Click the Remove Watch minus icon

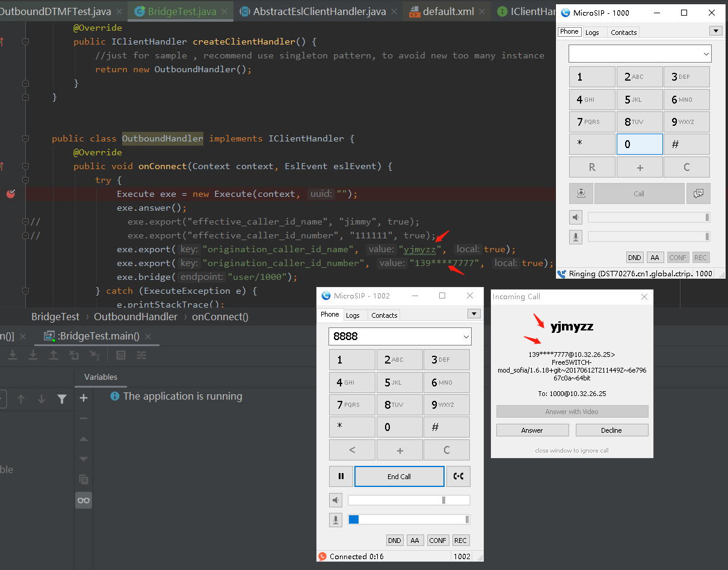coord(84,418)
